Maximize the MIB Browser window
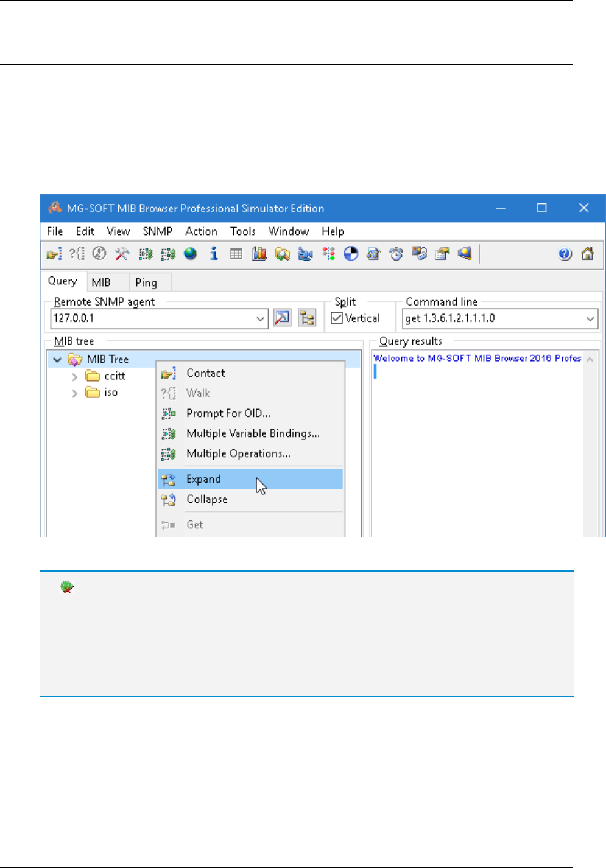The width and height of the screenshot is (606, 868). pos(541,208)
